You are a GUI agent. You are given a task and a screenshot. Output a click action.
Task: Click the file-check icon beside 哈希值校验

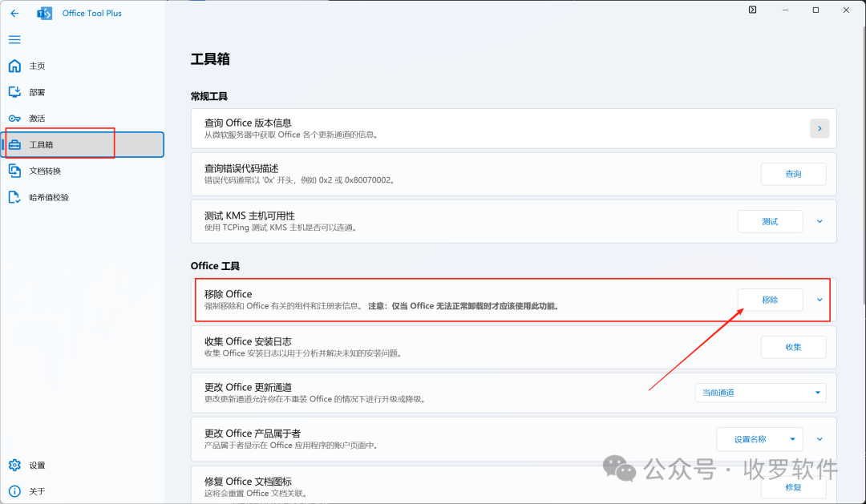point(15,197)
